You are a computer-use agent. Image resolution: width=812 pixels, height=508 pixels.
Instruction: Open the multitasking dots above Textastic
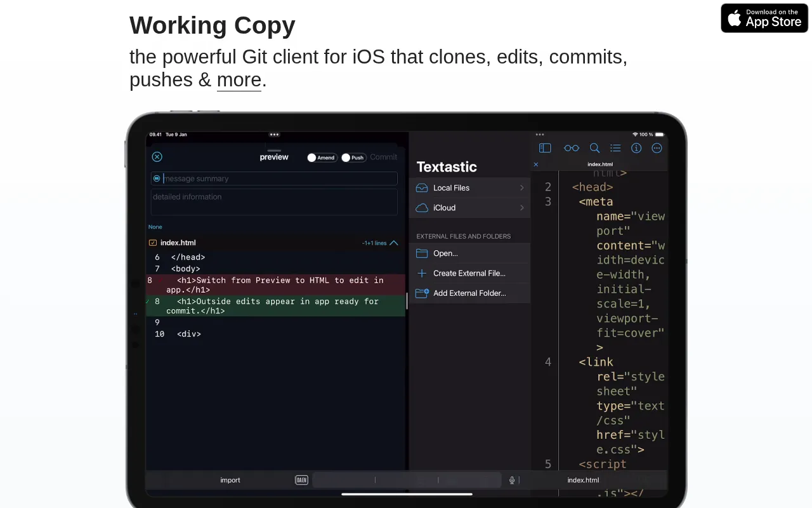tap(540, 135)
